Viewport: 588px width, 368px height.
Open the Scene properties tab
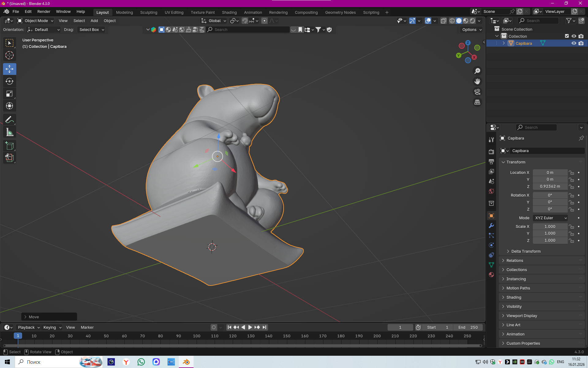(492, 181)
